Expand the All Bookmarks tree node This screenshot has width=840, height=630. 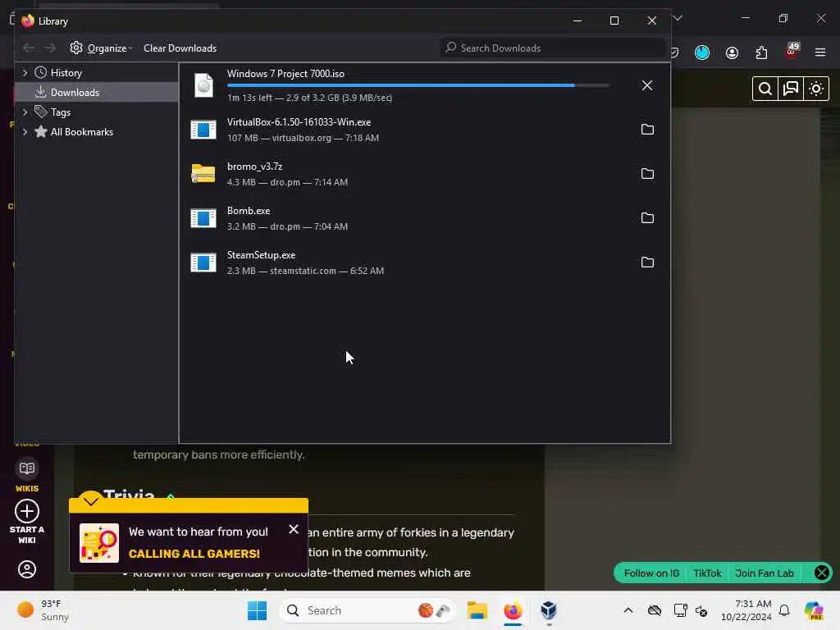click(x=25, y=132)
